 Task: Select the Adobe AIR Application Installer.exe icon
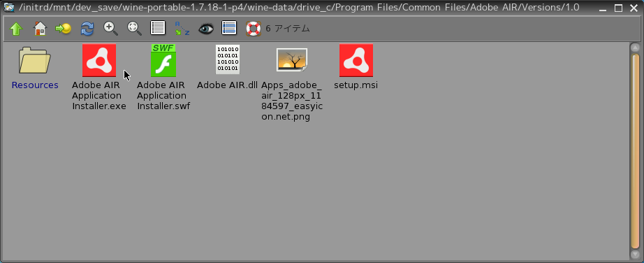[x=99, y=60]
